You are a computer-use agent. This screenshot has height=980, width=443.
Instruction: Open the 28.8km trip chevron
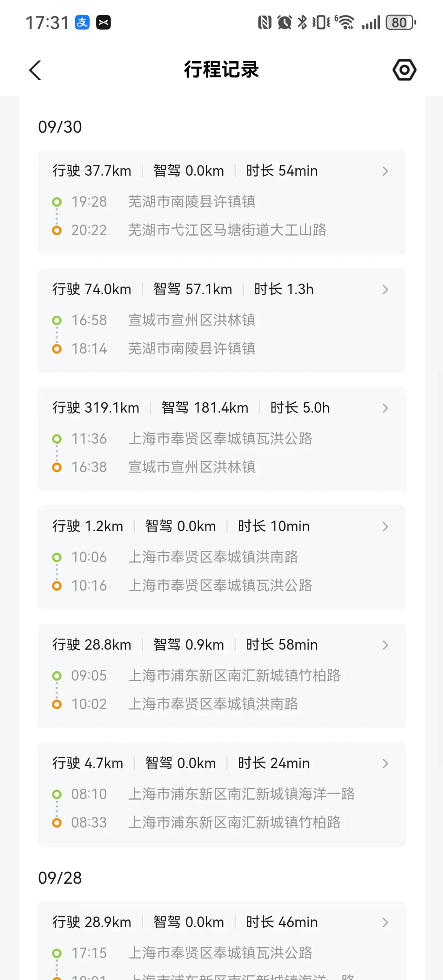[x=385, y=645]
